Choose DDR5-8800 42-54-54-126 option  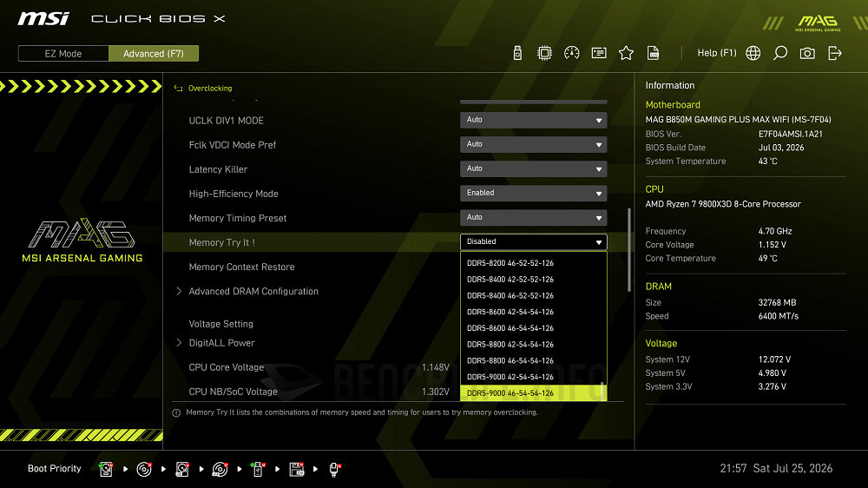click(x=533, y=345)
